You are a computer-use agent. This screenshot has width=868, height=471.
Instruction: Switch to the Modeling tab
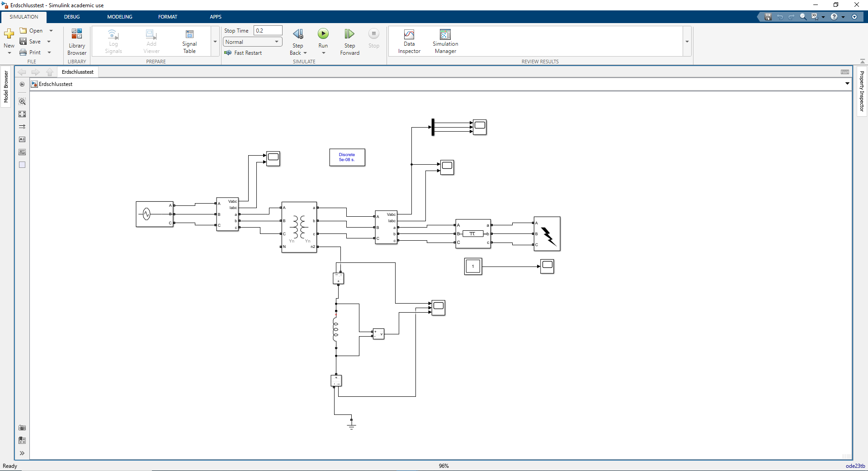click(x=120, y=17)
